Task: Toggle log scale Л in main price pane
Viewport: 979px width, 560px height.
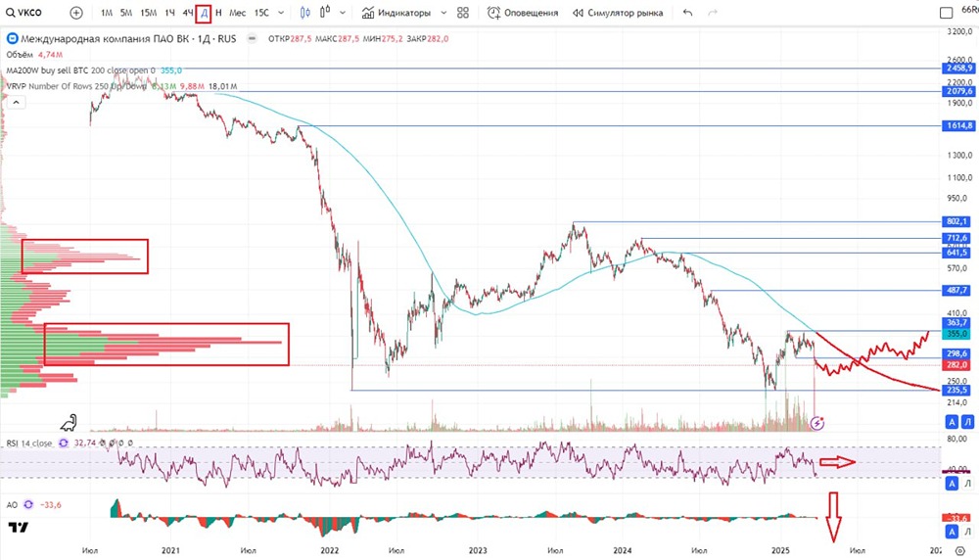Action: pyautogui.click(x=968, y=422)
